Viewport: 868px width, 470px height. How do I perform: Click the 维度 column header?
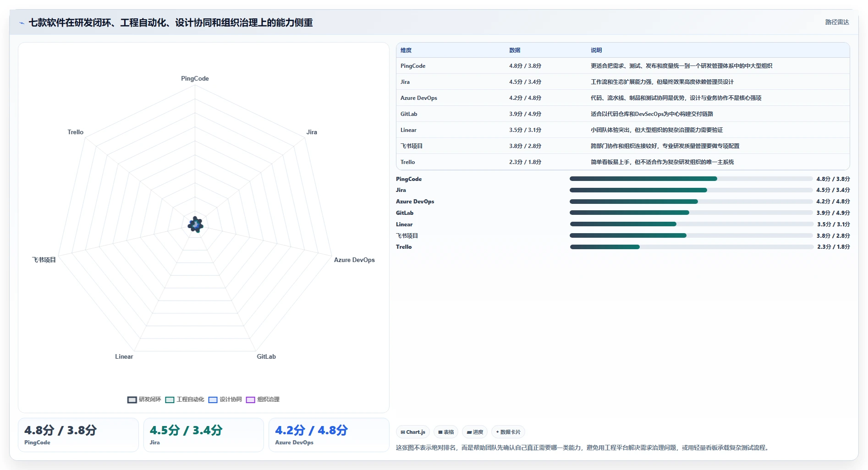click(x=406, y=50)
